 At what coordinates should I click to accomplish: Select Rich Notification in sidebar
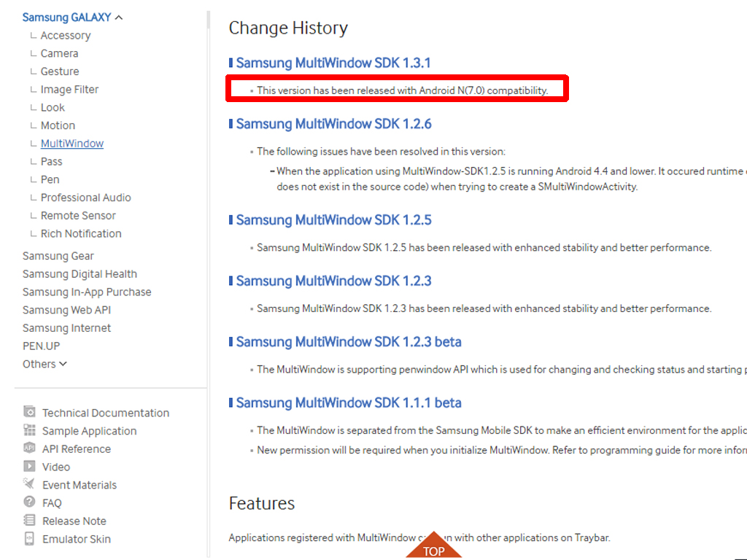coord(81,233)
